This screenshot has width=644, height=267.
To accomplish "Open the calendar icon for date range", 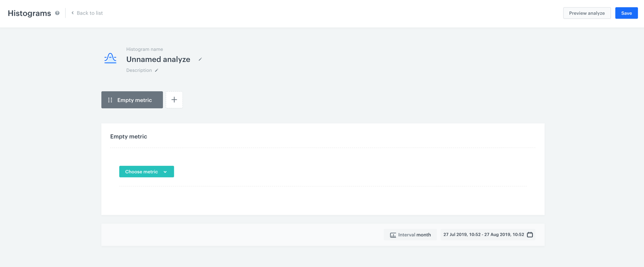I will pos(530,234).
